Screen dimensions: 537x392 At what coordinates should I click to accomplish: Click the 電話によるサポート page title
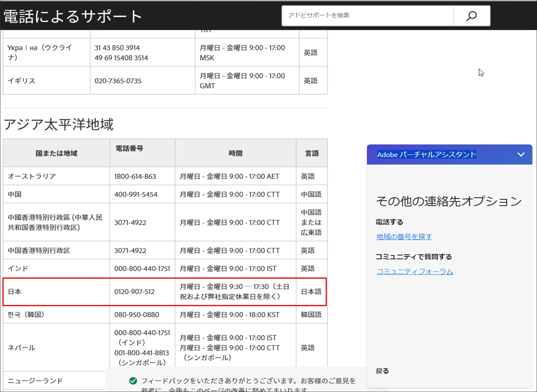(73, 16)
